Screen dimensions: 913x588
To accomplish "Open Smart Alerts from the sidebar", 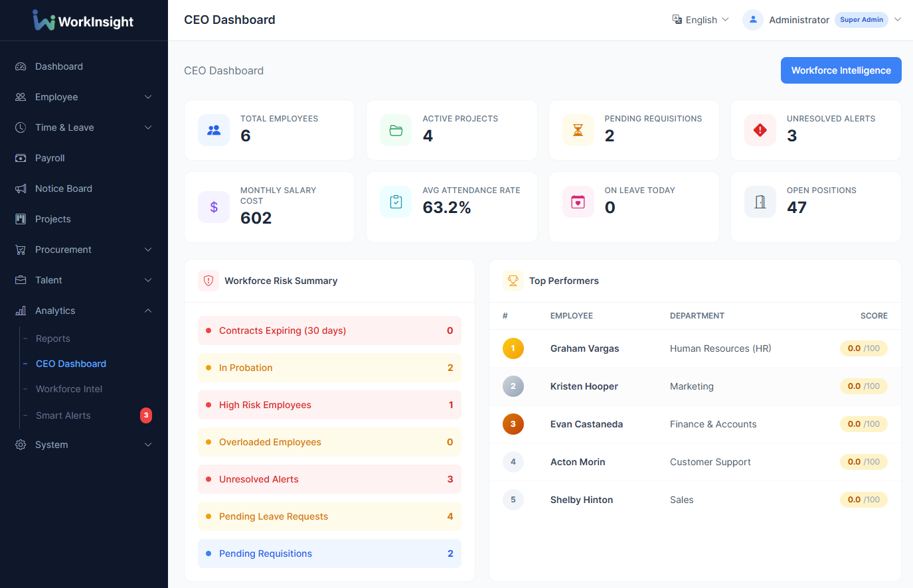I will pos(63,415).
